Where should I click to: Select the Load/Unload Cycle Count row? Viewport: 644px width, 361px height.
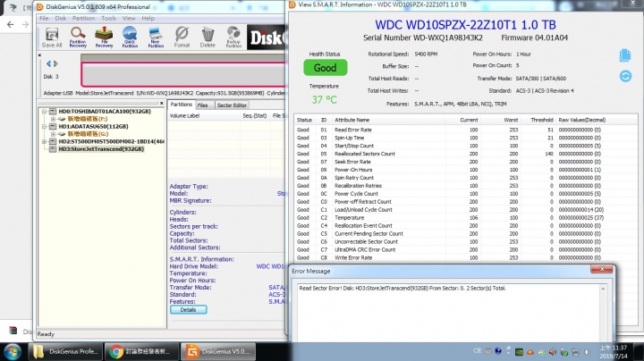click(466, 210)
